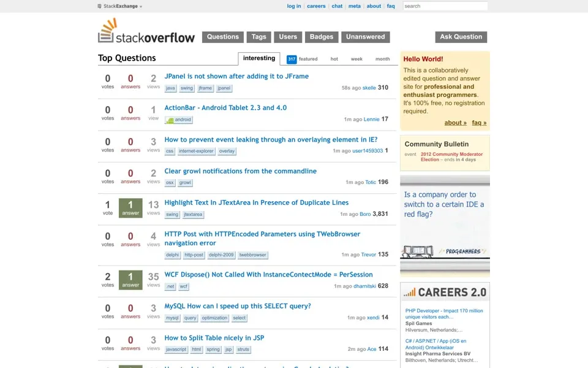Click the jtextarea tag
588x368 pixels.
tap(193, 215)
